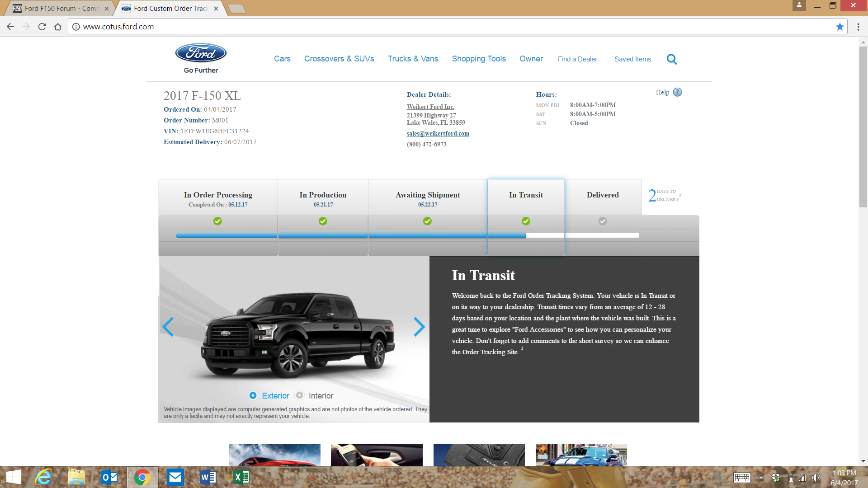Open the Shopping Tools dropdown
The height and width of the screenshot is (488, 868).
(478, 59)
